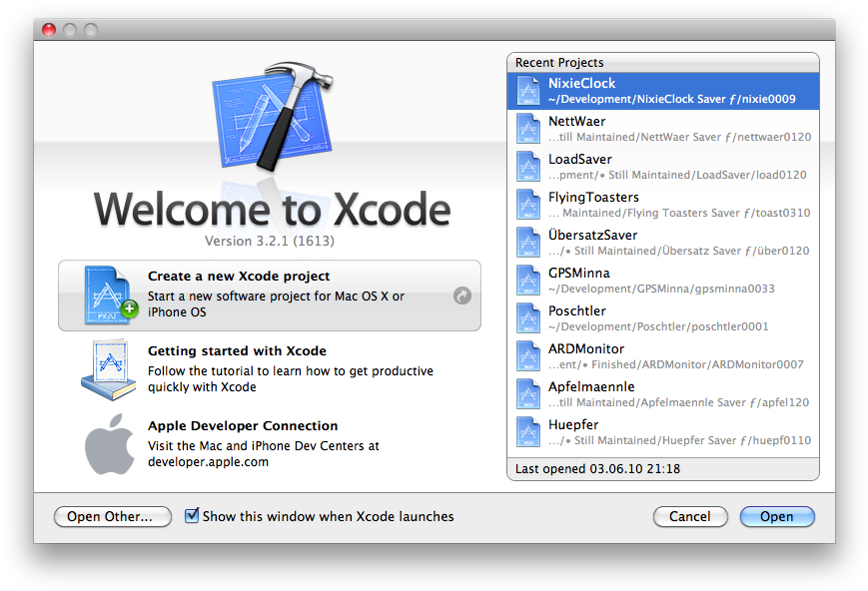Select the Poschtler project name
Screen dimensions: 868x591
tap(576, 311)
